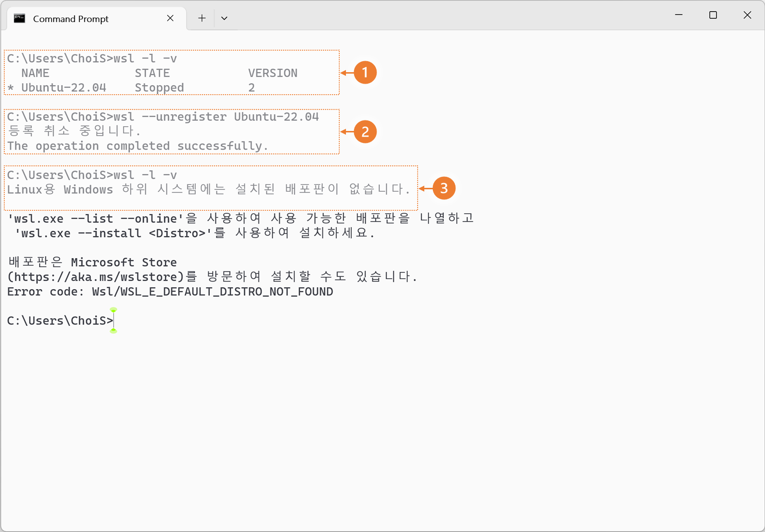Screen dimensions: 765x532
Task: Click the 'wsl --unregister Ubuntu-22.04' command line
Action: click(163, 117)
